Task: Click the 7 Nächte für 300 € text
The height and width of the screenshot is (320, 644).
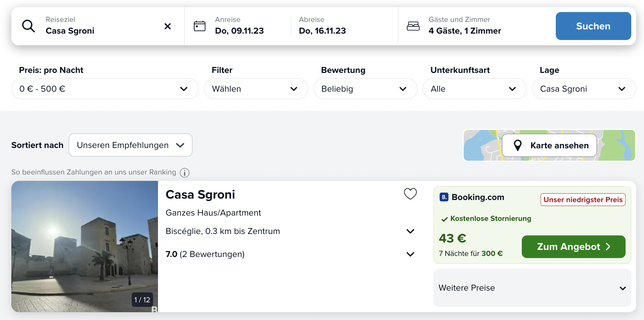Action: click(471, 253)
